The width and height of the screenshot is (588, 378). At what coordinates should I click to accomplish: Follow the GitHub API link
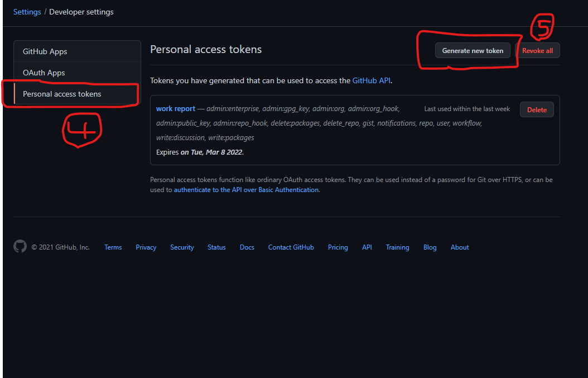[371, 81]
